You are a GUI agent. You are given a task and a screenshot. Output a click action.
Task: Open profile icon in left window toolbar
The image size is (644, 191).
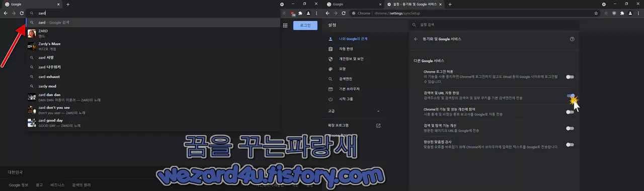click(308, 13)
